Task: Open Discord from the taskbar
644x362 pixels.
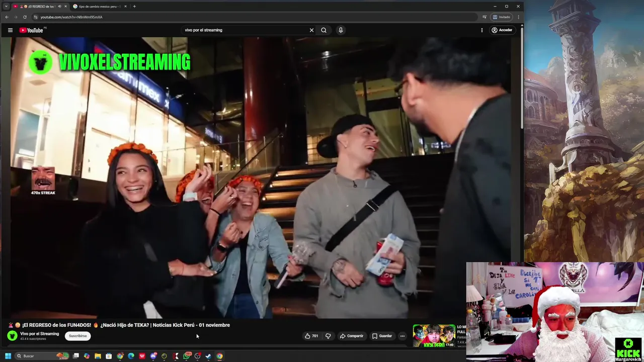Action: coord(153,356)
